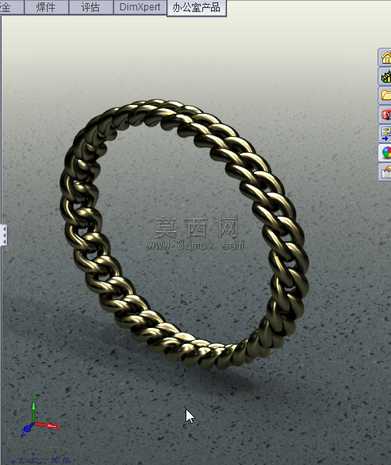Open the SolidWorks Resources home pane
This screenshot has width=391, height=465.
tap(385, 57)
